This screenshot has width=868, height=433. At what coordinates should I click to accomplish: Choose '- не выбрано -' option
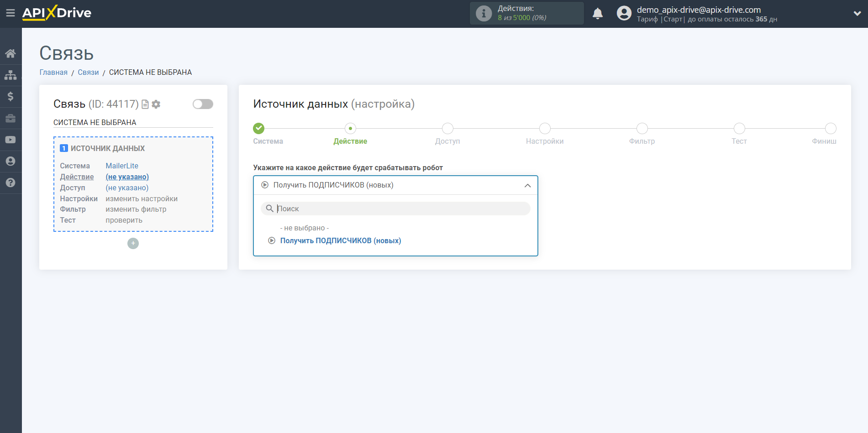tap(305, 228)
